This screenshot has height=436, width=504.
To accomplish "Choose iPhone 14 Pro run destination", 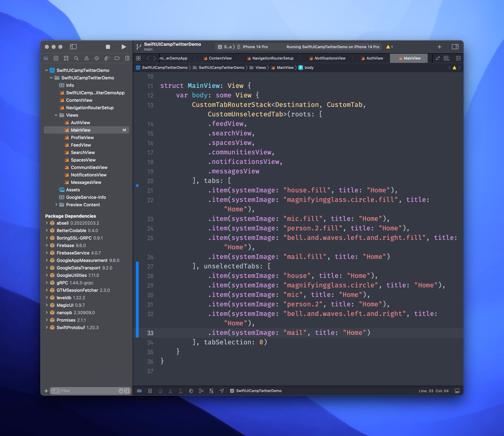I will pos(252,47).
